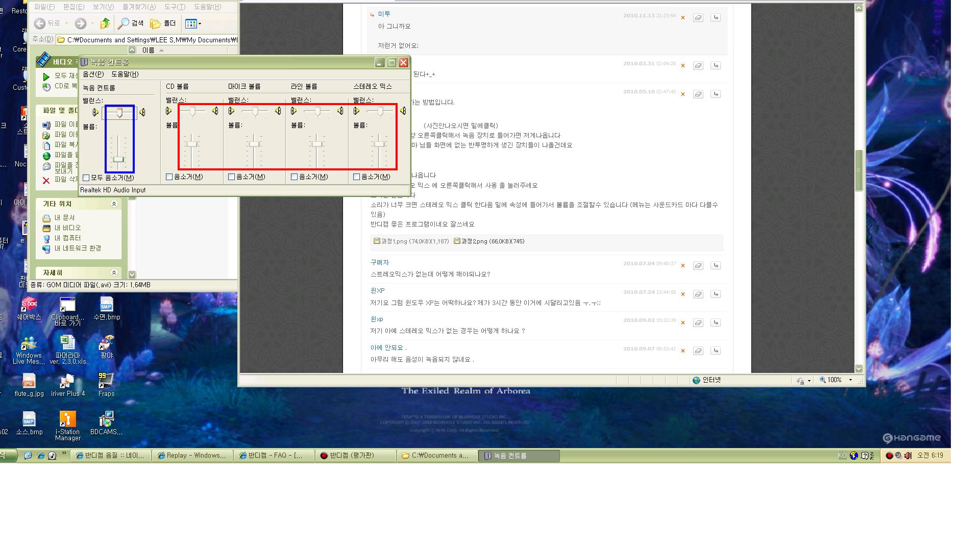Select the 소스.bmp desktop file
980x551 pixels.
coord(29,423)
